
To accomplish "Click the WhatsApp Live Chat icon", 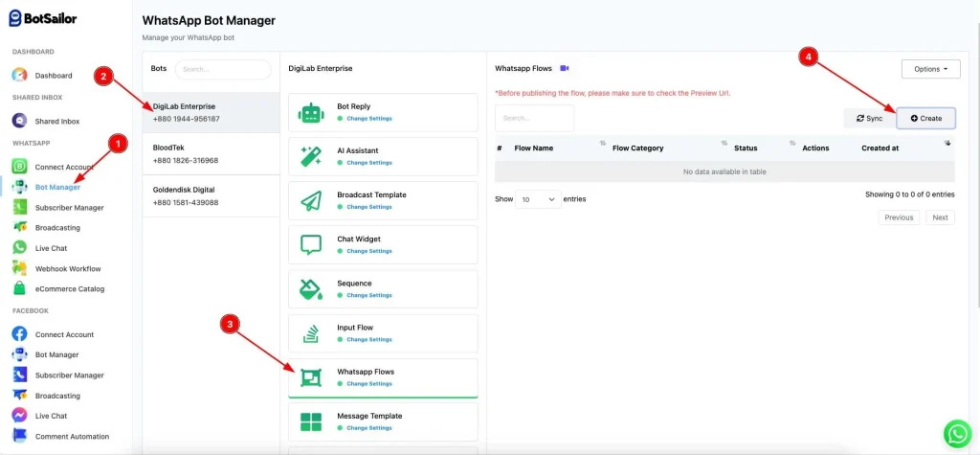I will tap(19, 248).
